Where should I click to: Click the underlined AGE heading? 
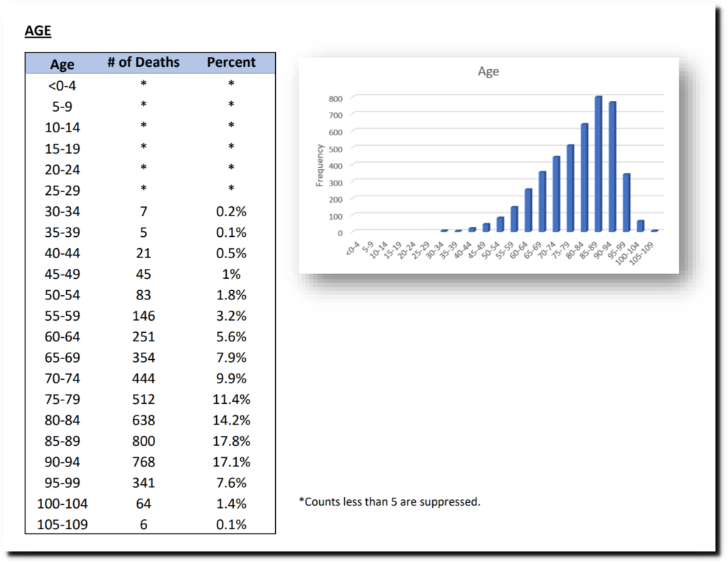pos(38,31)
